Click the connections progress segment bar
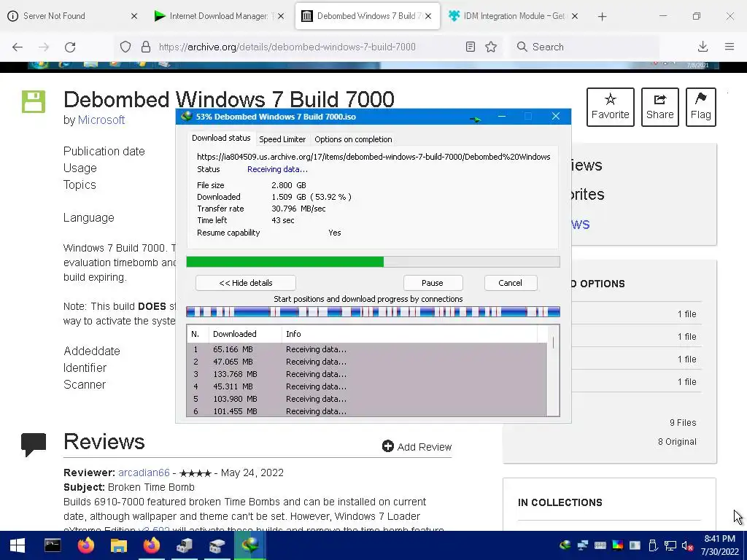The width and height of the screenshot is (747, 560). click(x=373, y=312)
